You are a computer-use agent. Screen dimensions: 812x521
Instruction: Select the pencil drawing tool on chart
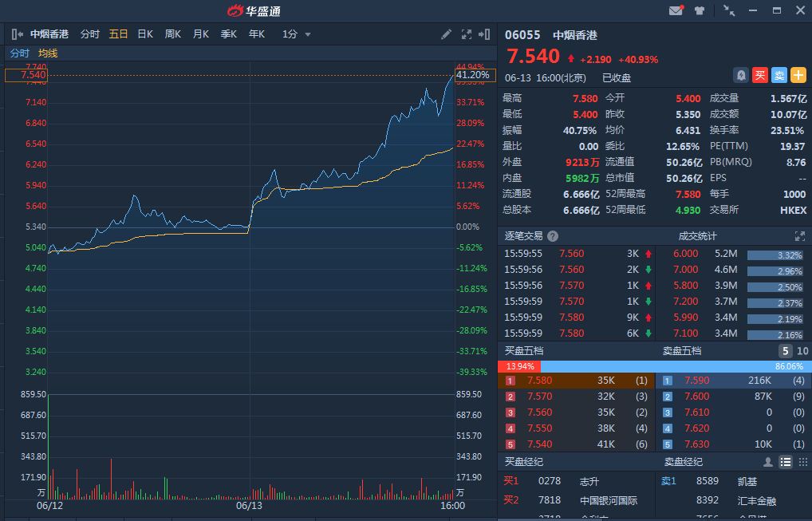(x=446, y=34)
